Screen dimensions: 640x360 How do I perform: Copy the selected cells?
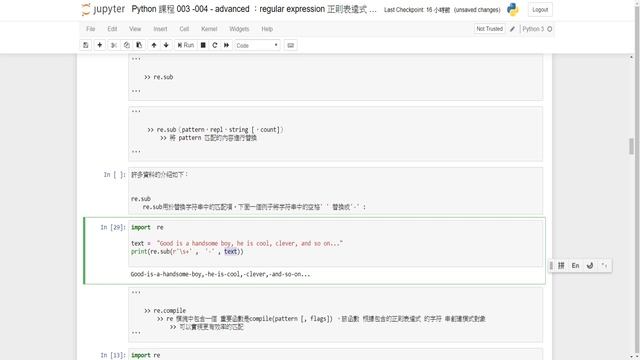click(x=127, y=45)
